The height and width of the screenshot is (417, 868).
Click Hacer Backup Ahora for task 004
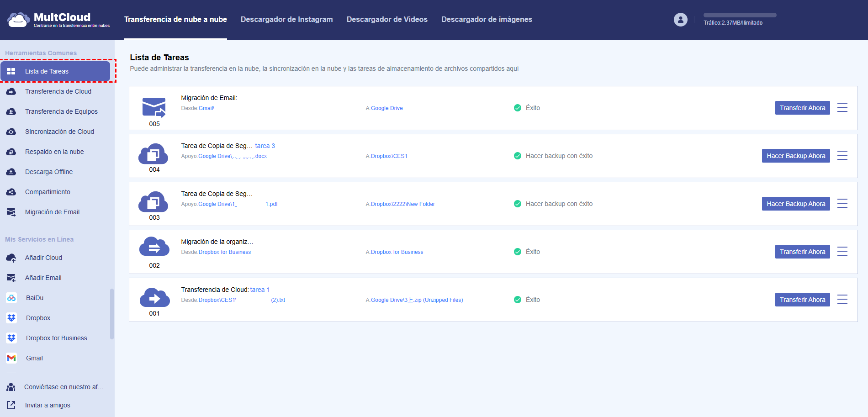tap(795, 156)
